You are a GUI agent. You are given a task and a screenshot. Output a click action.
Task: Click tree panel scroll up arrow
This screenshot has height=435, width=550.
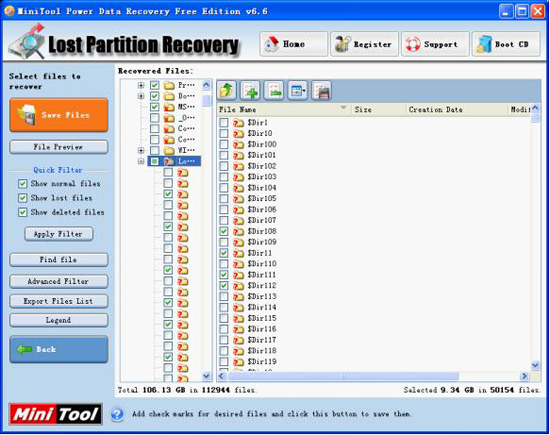tap(206, 85)
